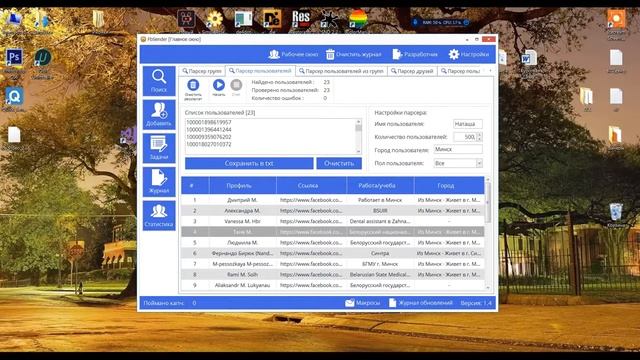Screen dimensions: 640x360
Task: Select the Aliaksandr M. Lukyanau row
Action: [333, 285]
